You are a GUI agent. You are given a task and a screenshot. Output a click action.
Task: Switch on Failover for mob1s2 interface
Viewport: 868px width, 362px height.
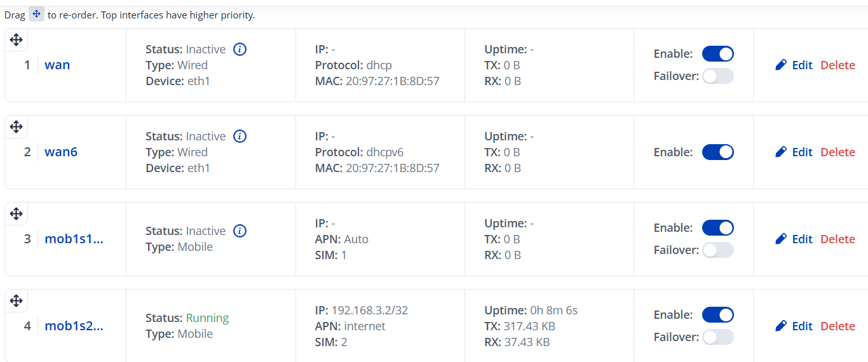coord(717,337)
